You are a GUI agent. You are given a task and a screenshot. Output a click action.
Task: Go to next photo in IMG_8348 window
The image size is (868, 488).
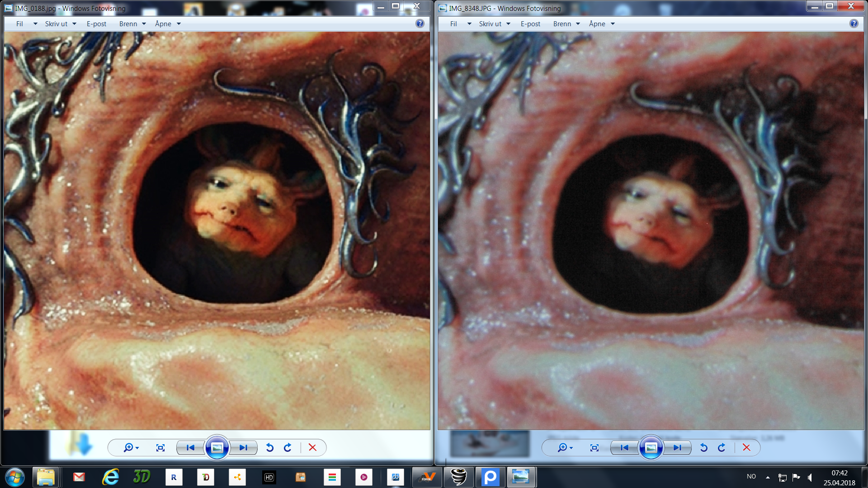(677, 447)
